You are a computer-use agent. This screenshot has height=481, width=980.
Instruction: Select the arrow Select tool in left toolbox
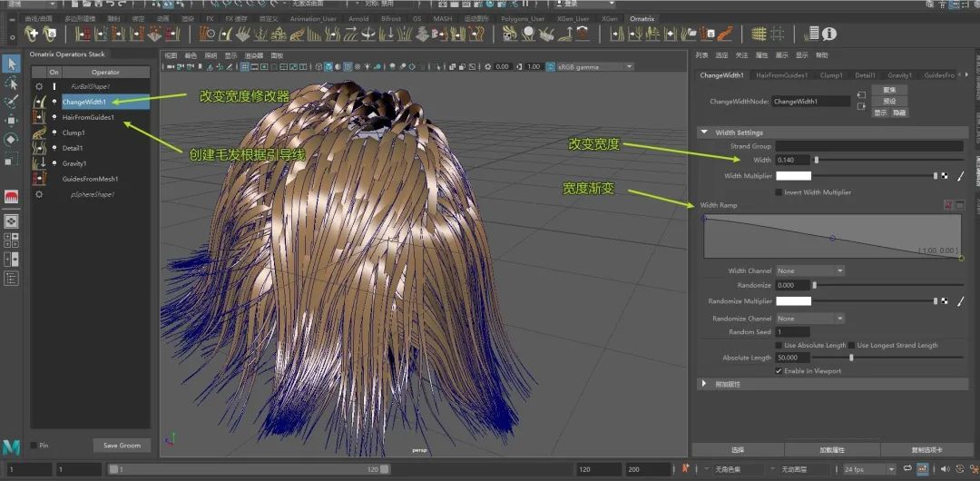(11, 64)
